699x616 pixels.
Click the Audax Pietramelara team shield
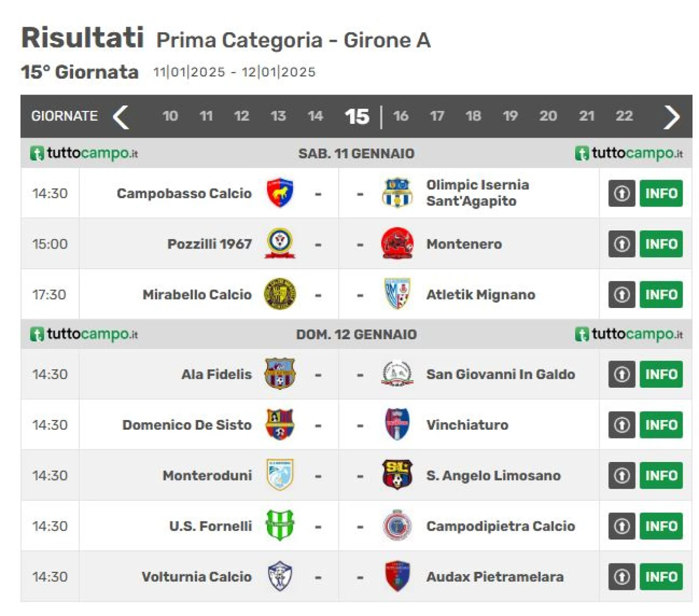[397, 576]
